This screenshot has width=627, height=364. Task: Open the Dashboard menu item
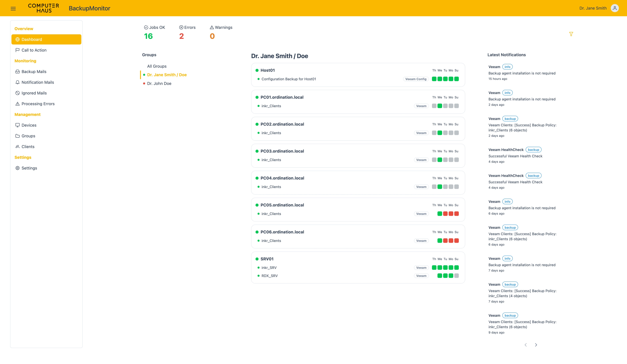pyautogui.click(x=46, y=40)
